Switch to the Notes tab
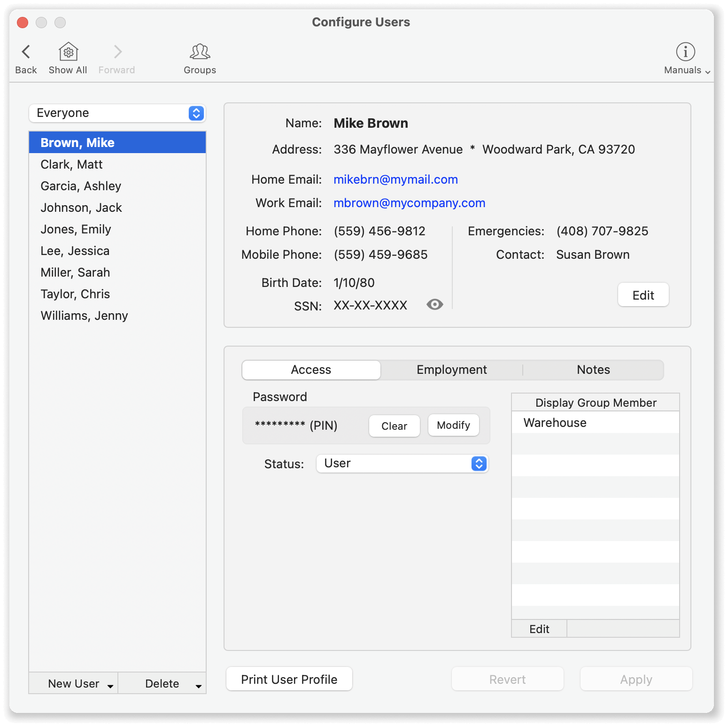The image size is (728, 727). point(593,370)
